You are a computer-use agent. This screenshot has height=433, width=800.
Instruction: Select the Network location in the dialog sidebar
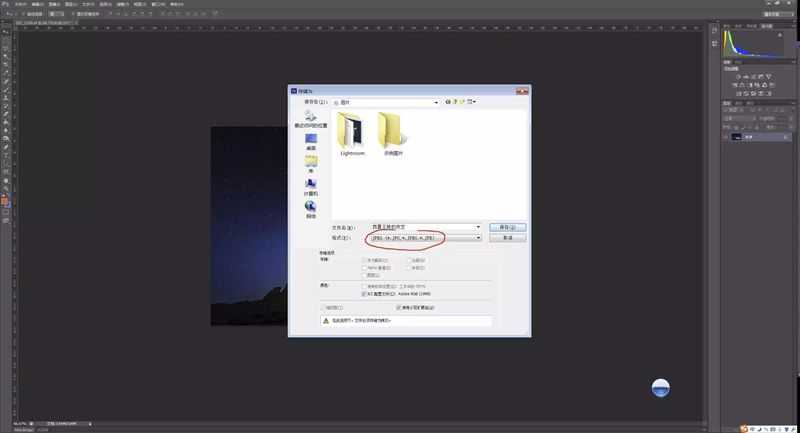coord(311,210)
